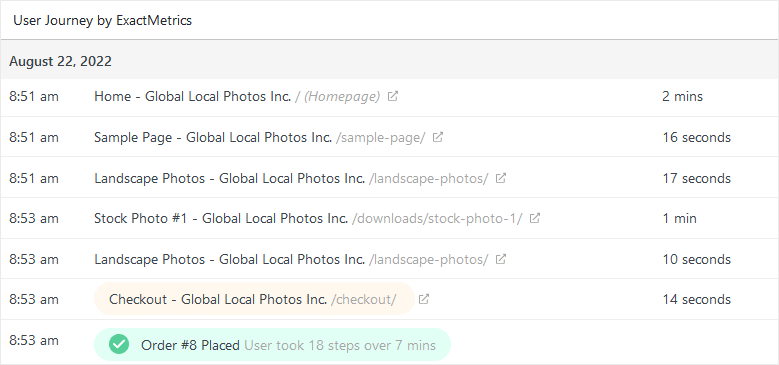
Task: Click the (Homepage) path label
Action: pyautogui.click(x=342, y=96)
